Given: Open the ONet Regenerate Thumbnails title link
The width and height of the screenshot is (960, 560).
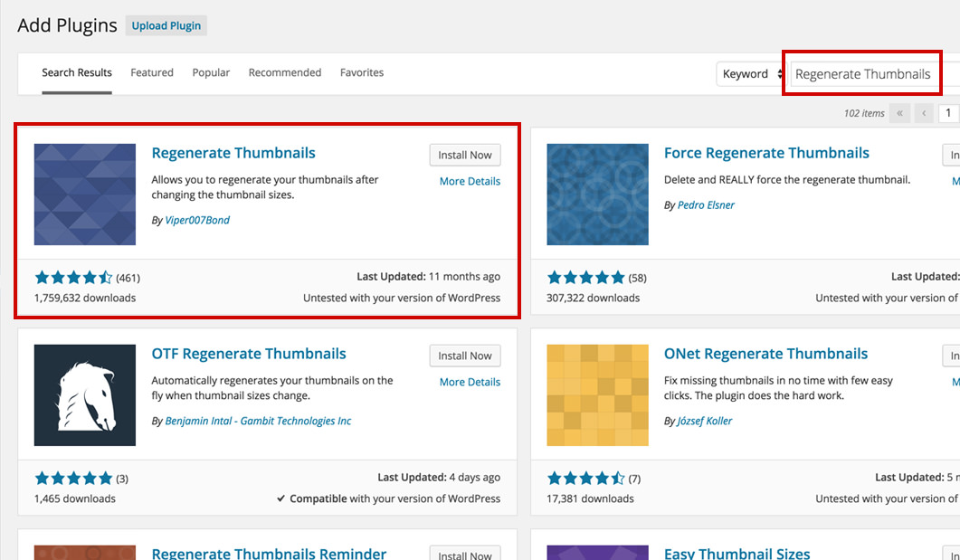Looking at the screenshot, I should tap(765, 354).
